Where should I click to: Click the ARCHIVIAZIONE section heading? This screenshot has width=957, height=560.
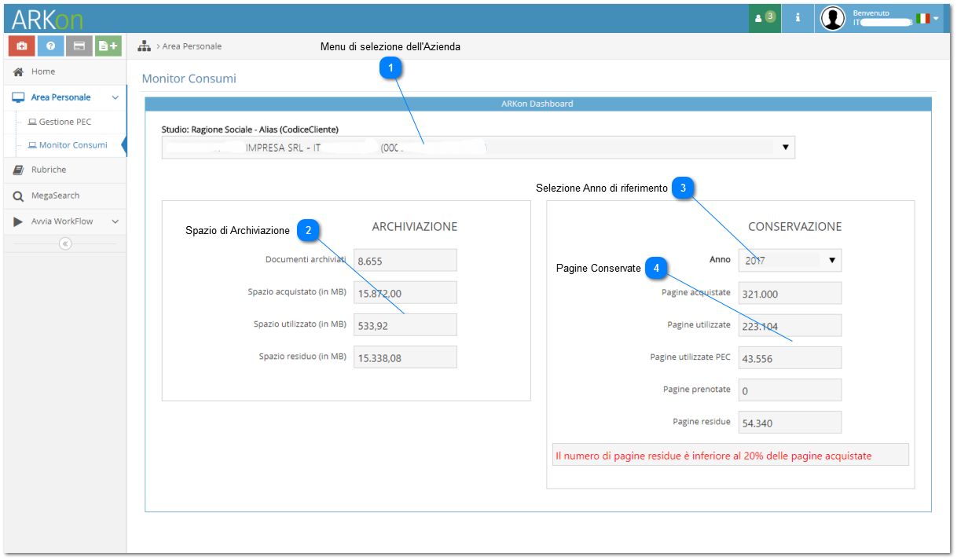click(x=414, y=226)
